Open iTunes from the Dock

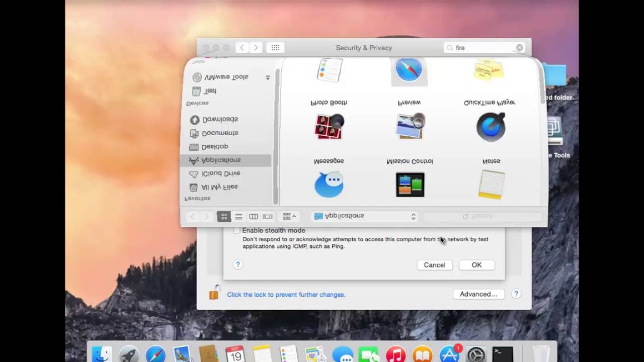coord(396,355)
